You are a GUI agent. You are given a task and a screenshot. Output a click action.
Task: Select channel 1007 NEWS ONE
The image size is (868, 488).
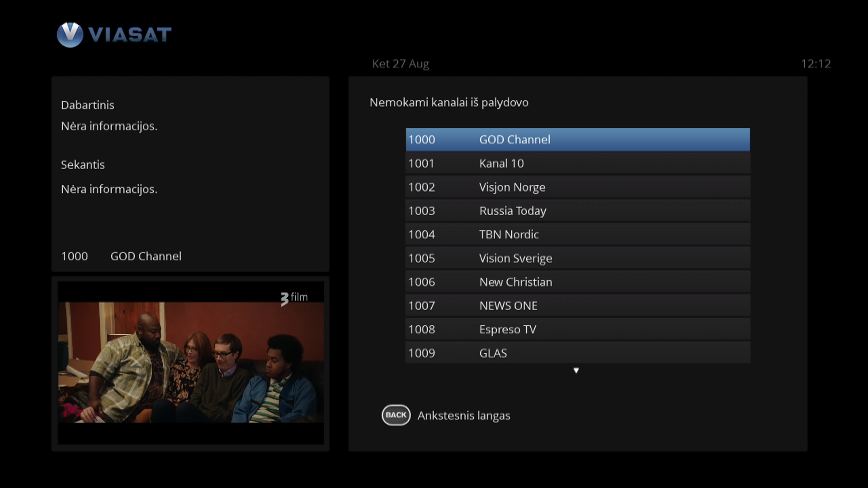578,305
